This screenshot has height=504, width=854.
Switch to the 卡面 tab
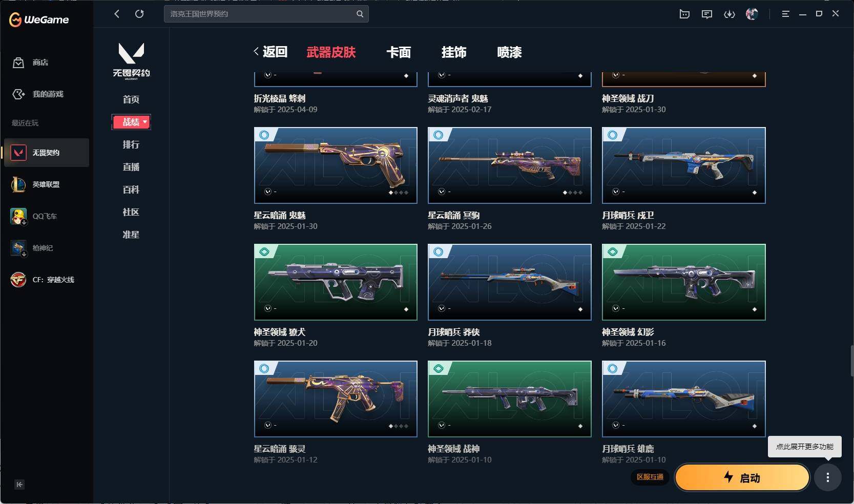coord(399,52)
